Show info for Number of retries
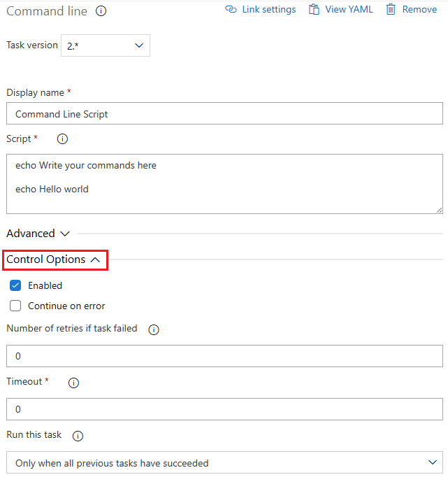448x484 pixels. [x=154, y=329]
